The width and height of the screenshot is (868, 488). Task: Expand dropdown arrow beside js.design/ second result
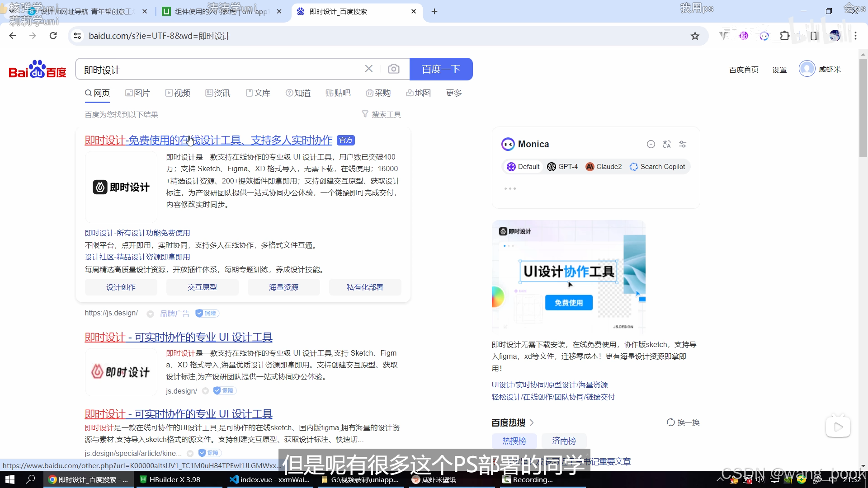(x=205, y=391)
